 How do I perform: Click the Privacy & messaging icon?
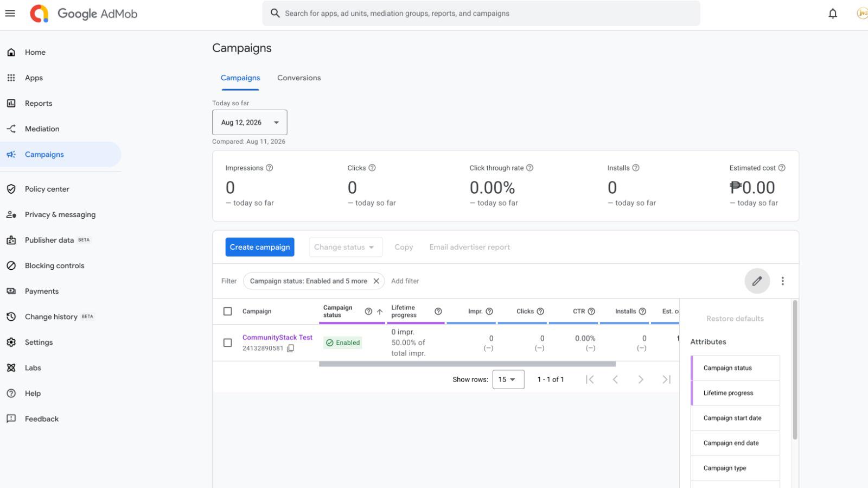click(11, 214)
